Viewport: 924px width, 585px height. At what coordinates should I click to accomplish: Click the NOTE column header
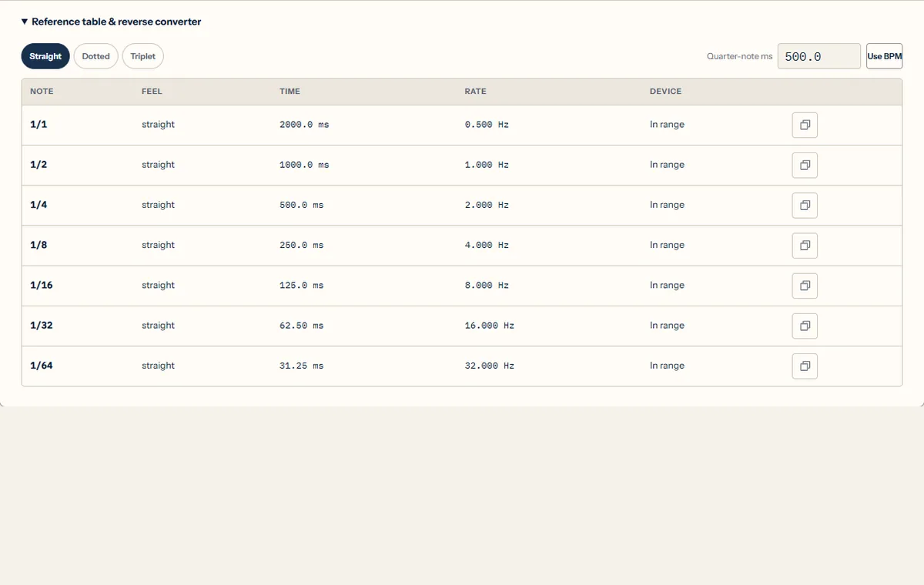(42, 92)
